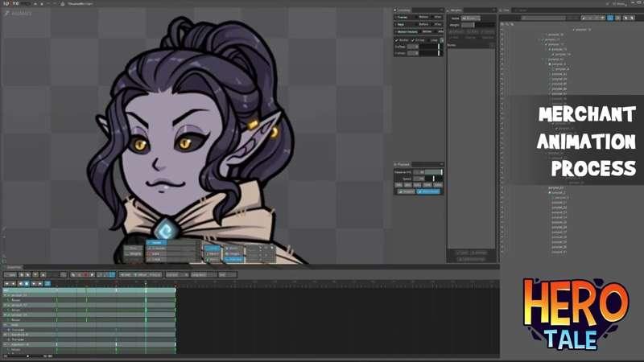Screen dimensions: 644x362
Task: Step to the next frame
Action: tap(34, 283)
